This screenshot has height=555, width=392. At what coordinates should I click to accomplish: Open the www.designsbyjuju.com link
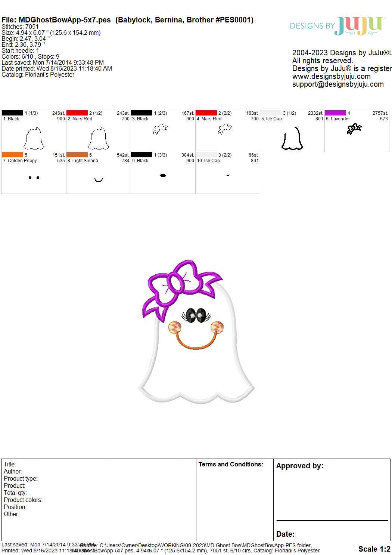point(331,76)
